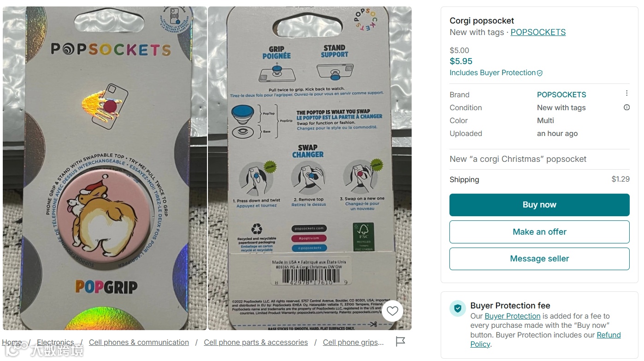644x361 pixels.
Task: Click the shield icon next to Includes Buyer Protection
Action: point(540,73)
